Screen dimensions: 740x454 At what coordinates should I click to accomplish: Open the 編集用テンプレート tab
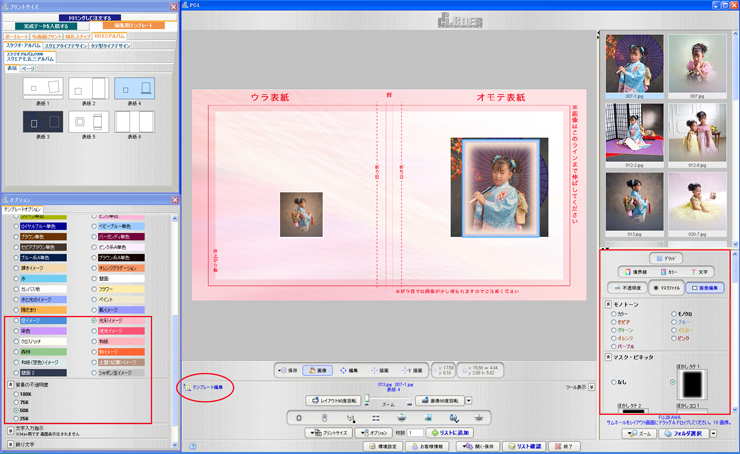pyautogui.click(x=133, y=25)
